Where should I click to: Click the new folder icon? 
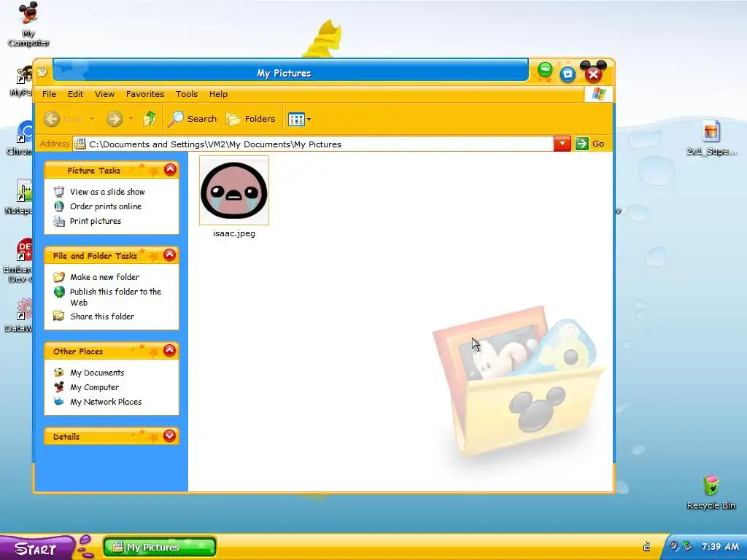click(x=58, y=276)
